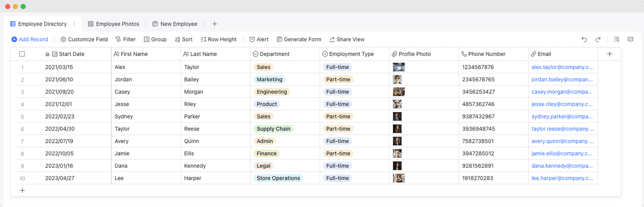
Task: Click the undo arrow icon
Action: coord(584,39)
